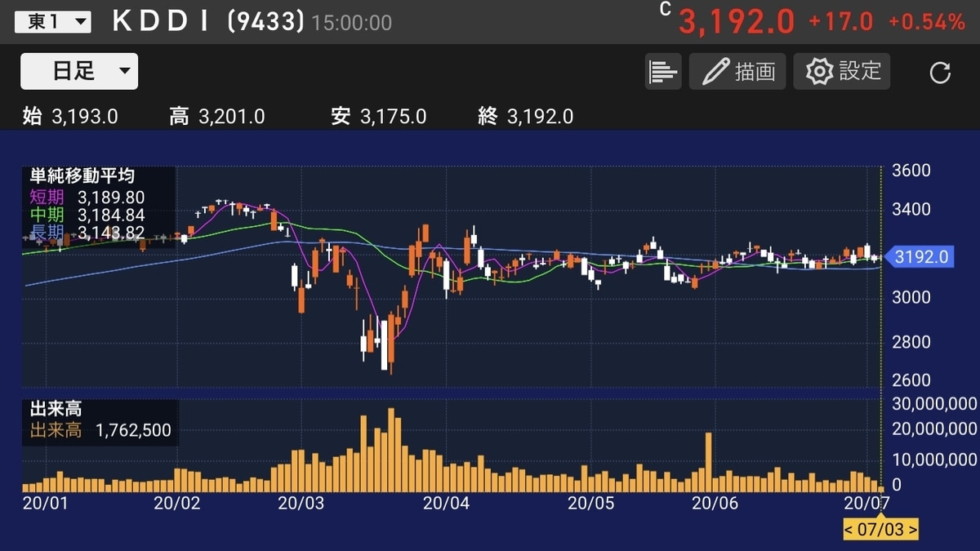Image resolution: width=980 pixels, height=551 pixels.
Task: Select the high price 3,201.0
Action: (x=231, y=117)
